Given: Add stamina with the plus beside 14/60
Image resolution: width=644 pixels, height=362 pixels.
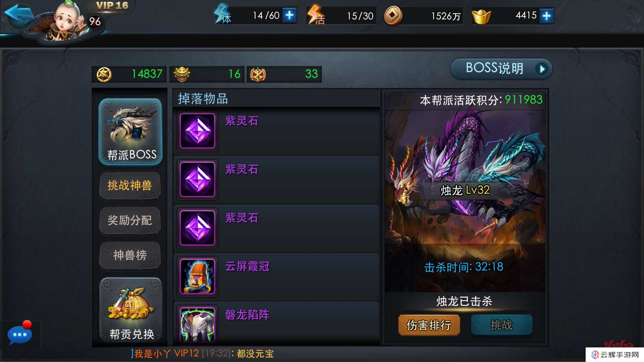Looking at the screenshot, I should point(290,15).
